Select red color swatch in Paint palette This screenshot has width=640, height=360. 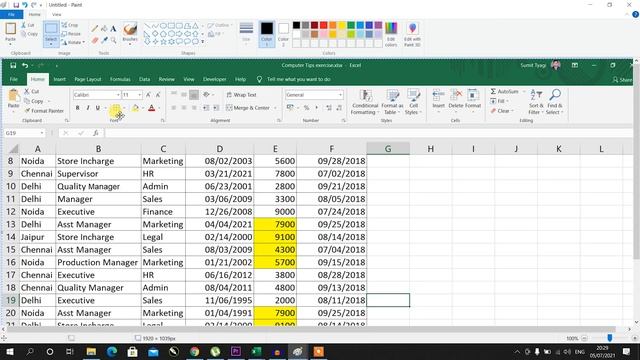coord(323,25)
